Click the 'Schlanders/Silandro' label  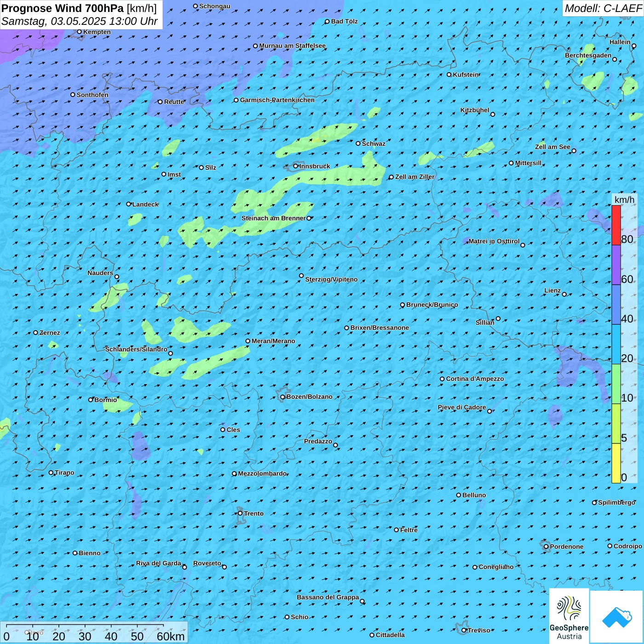tap(136, 349)
